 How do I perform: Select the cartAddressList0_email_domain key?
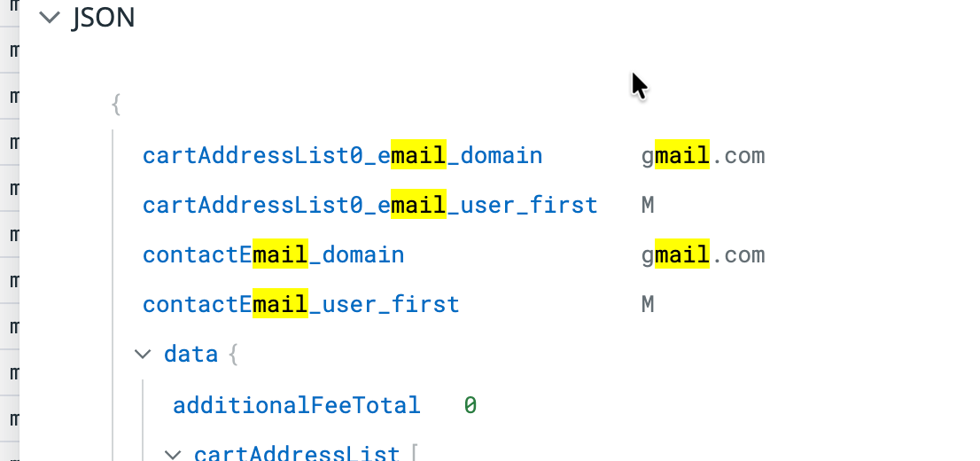[342, 156]
